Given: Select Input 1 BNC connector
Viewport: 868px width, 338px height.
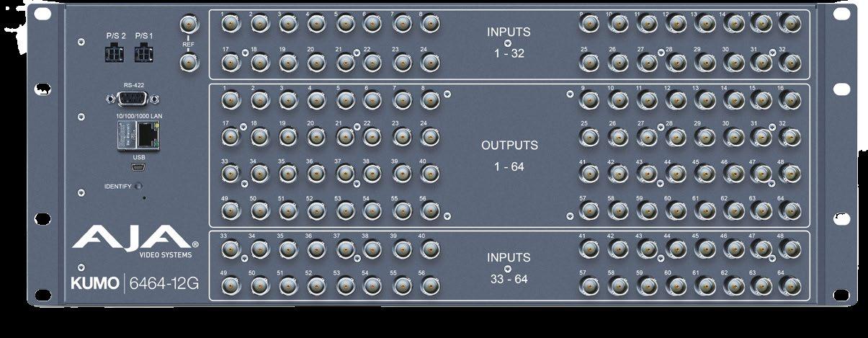Looking at the screenshot, I should [x=231, y=24].
